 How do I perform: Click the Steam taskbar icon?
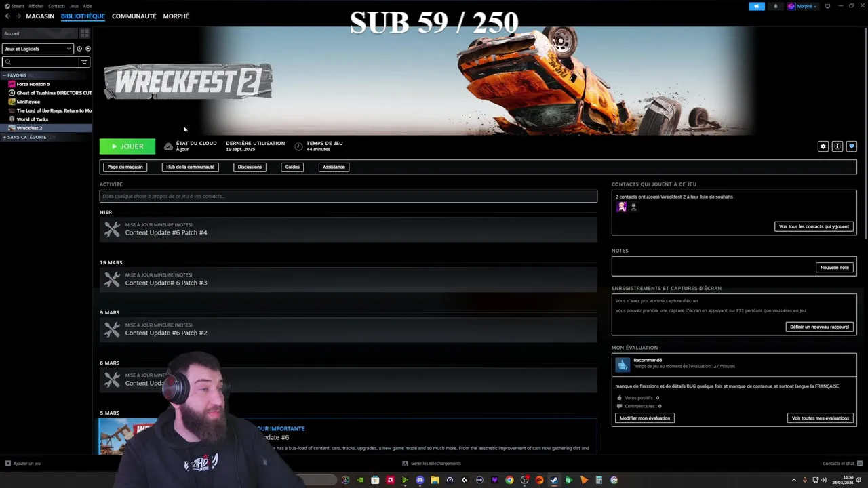pos(554,481)
